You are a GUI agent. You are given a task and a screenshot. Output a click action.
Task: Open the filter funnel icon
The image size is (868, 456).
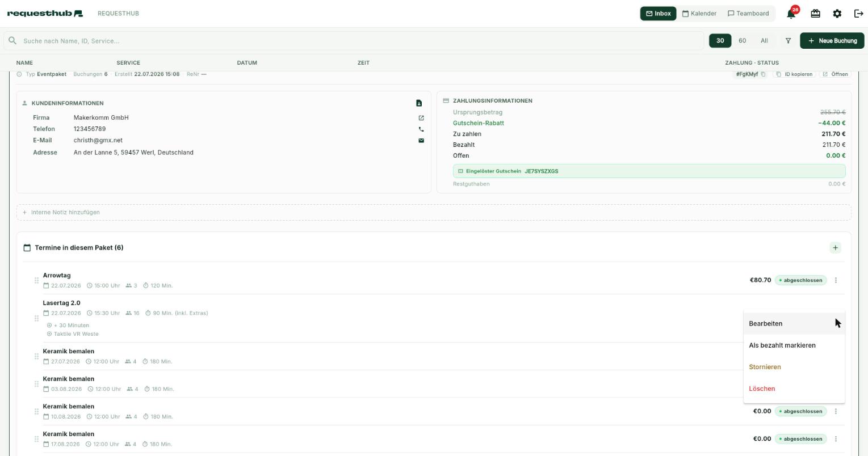point(788,41)
